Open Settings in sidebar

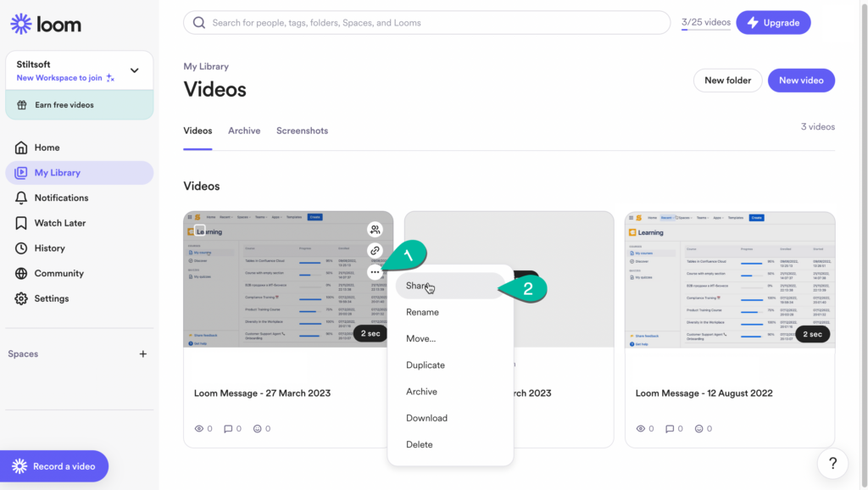pyautogui.click(x=79, y=298)
